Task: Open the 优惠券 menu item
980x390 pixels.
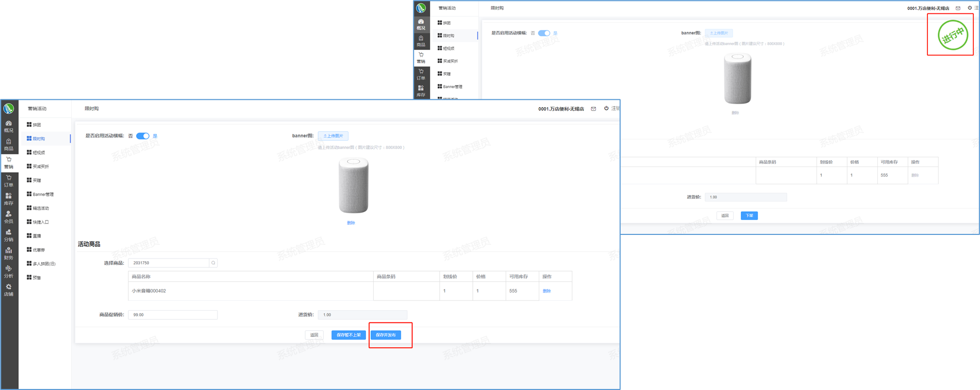Action: [39, 250]
